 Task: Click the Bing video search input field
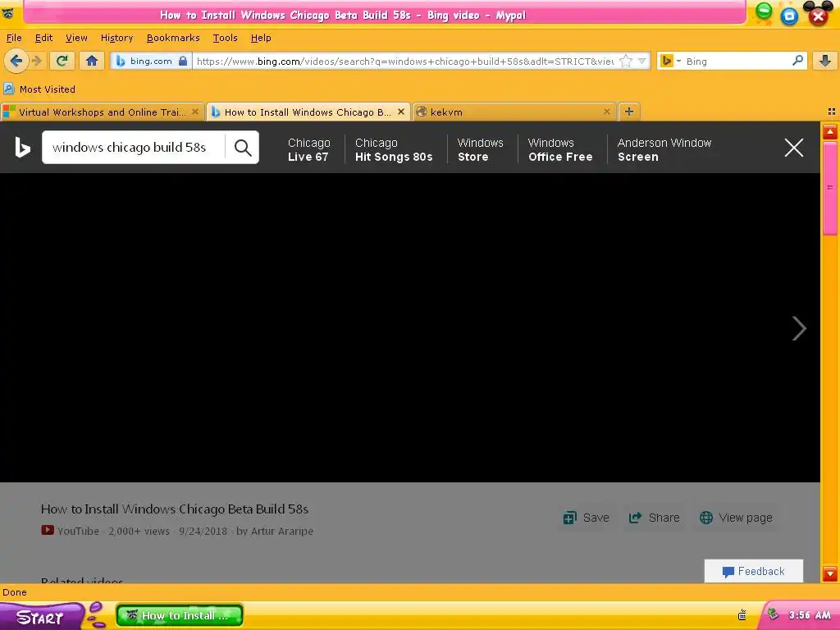pos(134,148)
